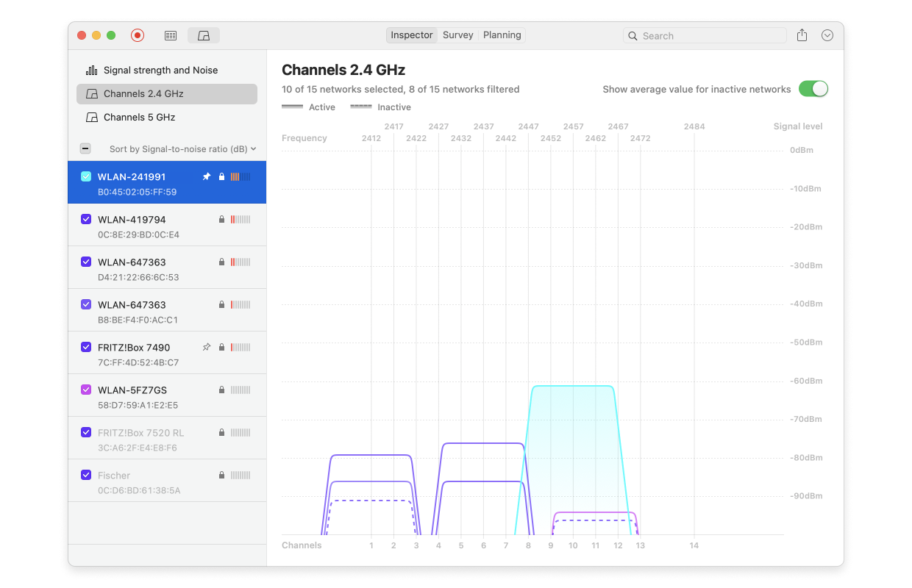Uncheck the WLAN-5FZ7GS network checkbox

[x=86, y=390]
